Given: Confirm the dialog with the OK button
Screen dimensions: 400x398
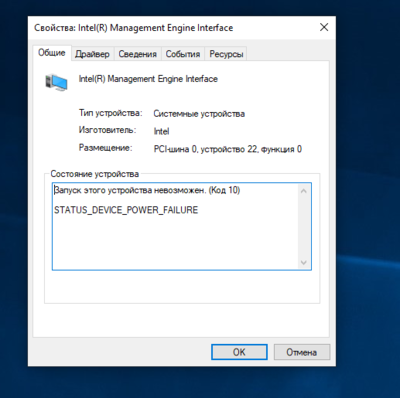Looking at the screenshot, I should click(x=239, y=352).
